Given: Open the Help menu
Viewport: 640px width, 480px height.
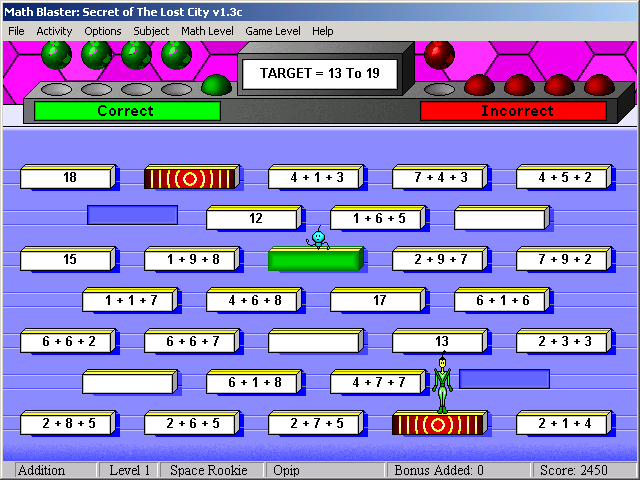Looking at the screenshot, I should coord(323,31).
